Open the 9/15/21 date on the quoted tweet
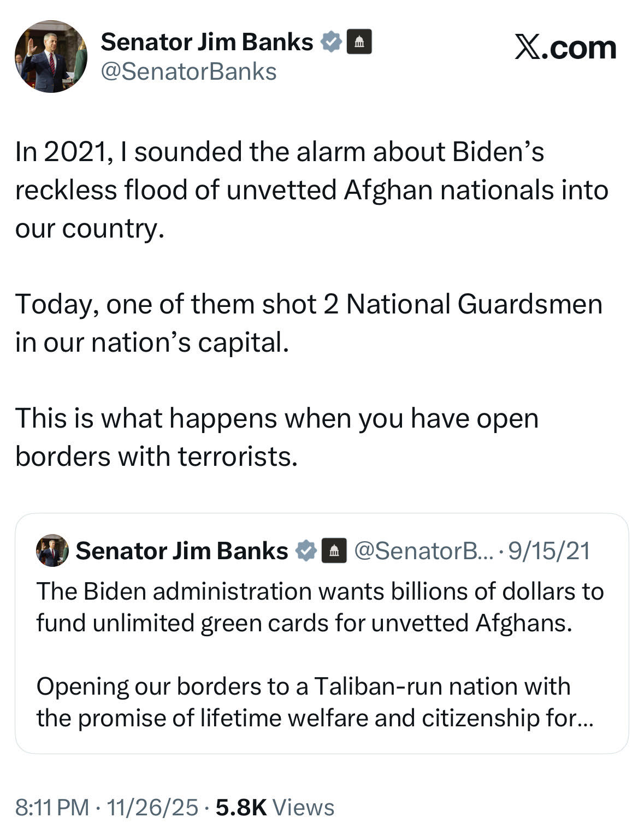 coord(549,550)
